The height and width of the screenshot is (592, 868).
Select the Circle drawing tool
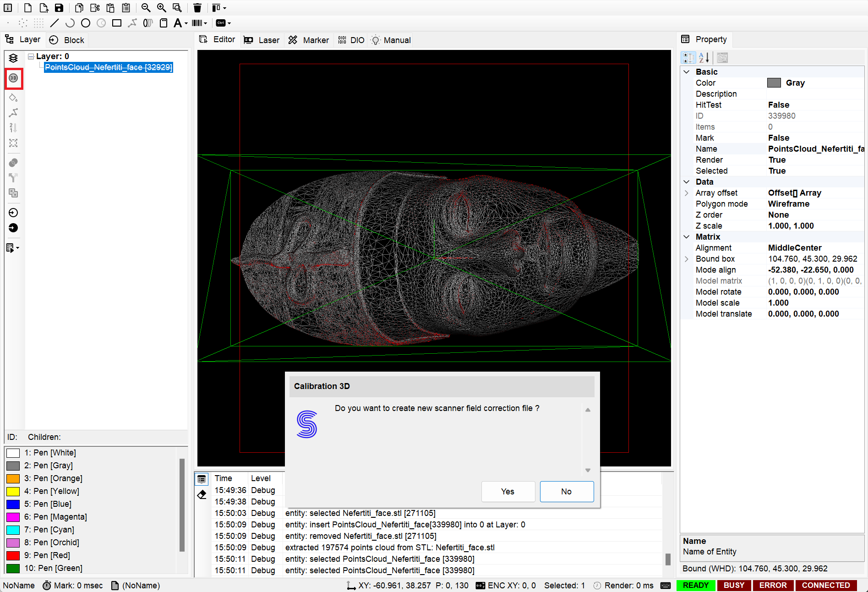click(86, 23)
